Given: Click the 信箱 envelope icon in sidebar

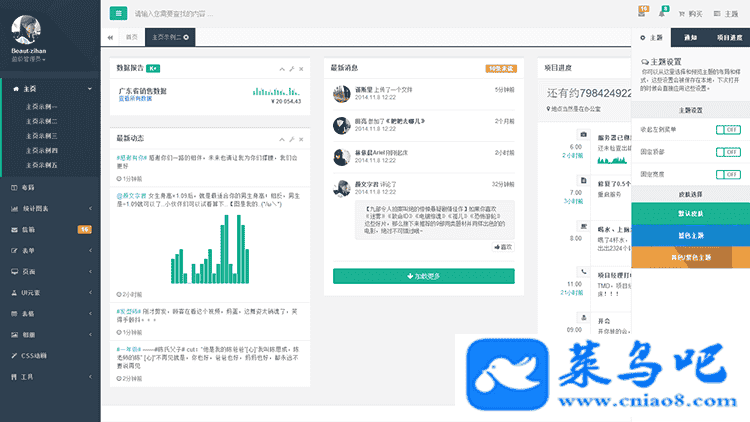Looking at the screenshot, I should click(x=14, y=230).
